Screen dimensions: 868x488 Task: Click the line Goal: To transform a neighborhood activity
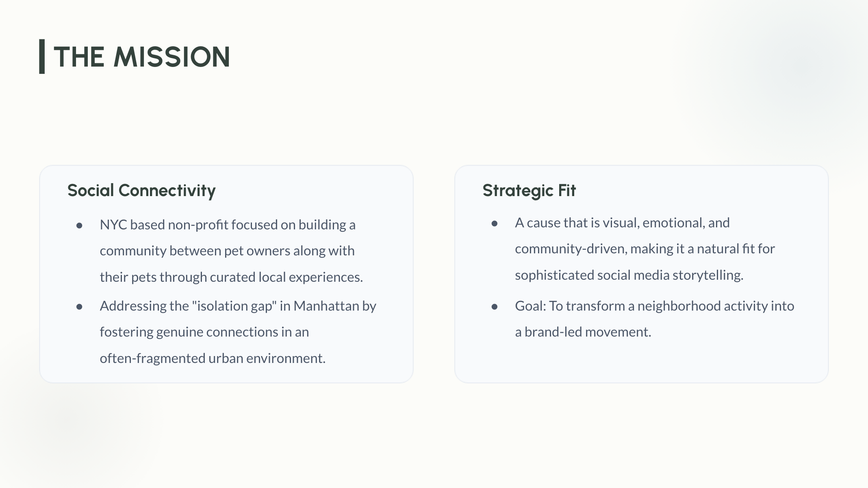tap(655, 306)
